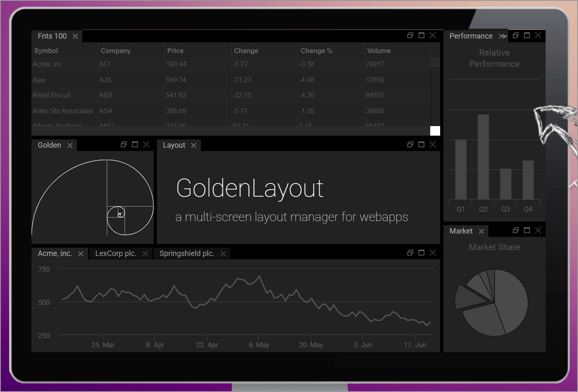Image resolution: width=578 pixels, height=392 pixels.
Task: Close the Golden panel stack
Action: tap(146, 144)
